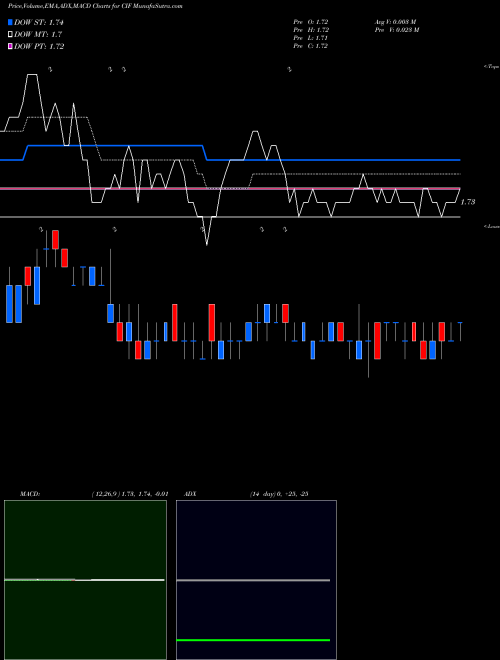The width and height of the screenshot is (500, 660).
Task: Click the '<Lows' marker label
Action: 492,226
